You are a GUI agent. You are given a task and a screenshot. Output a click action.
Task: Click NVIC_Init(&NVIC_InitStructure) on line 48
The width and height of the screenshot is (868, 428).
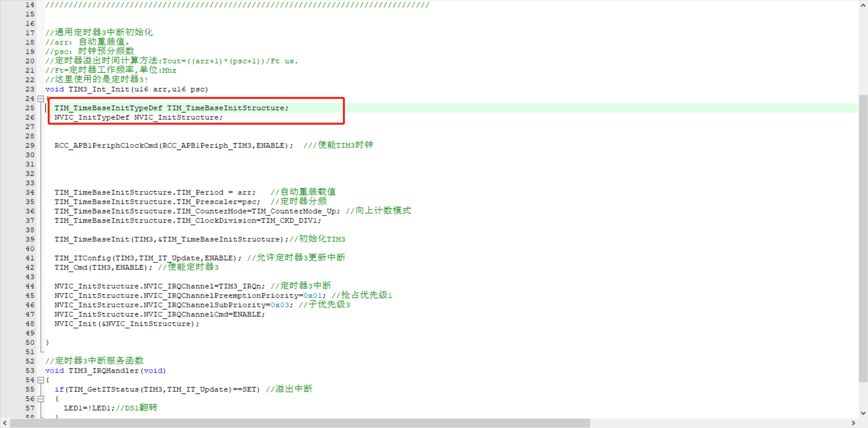[126, 324]
